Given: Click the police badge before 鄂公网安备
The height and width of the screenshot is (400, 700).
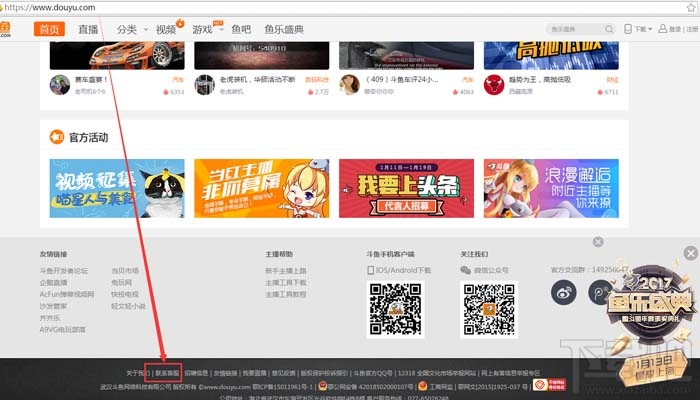Looking at the screenshot, I should pos(322,386).
